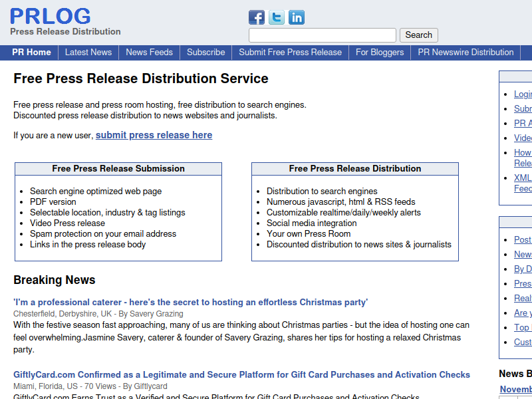Select PR Newswire Distribution menu item
The width and height of the screenshot is (532, 399).
pos(465,53)
